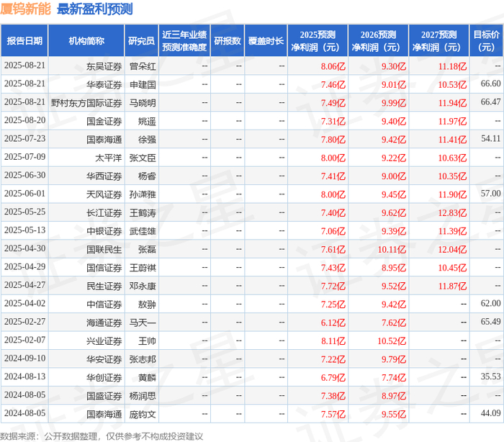Click analyst name 曾朵红
Screen dimensions: 504x442
point(143,66)
